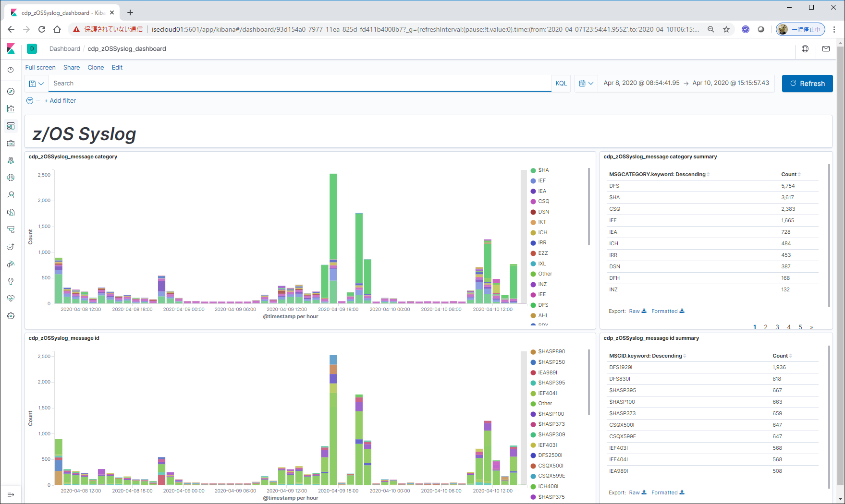Open Dev Tools wrench sidebar icon

pyautogui.click(x=11, y=281)
